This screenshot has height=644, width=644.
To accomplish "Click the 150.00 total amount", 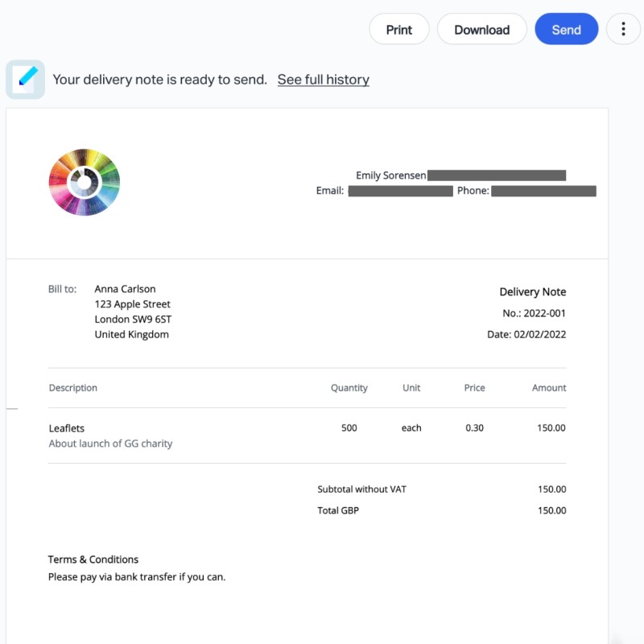I will [554, 510].
